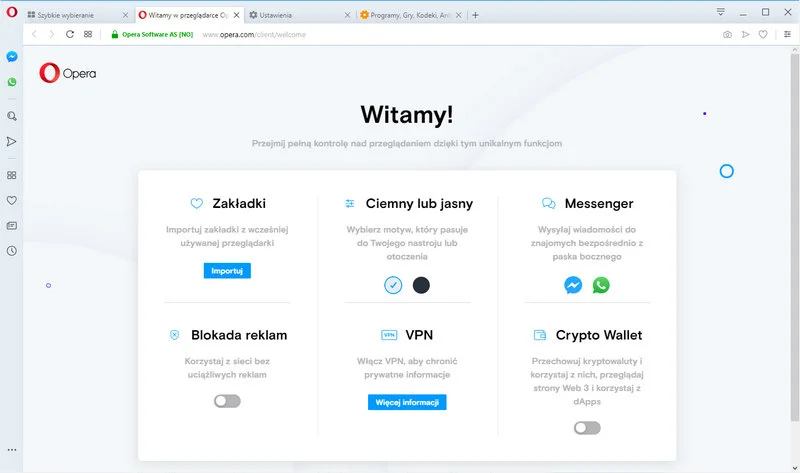Select the light theme radio option

(394, 285)
